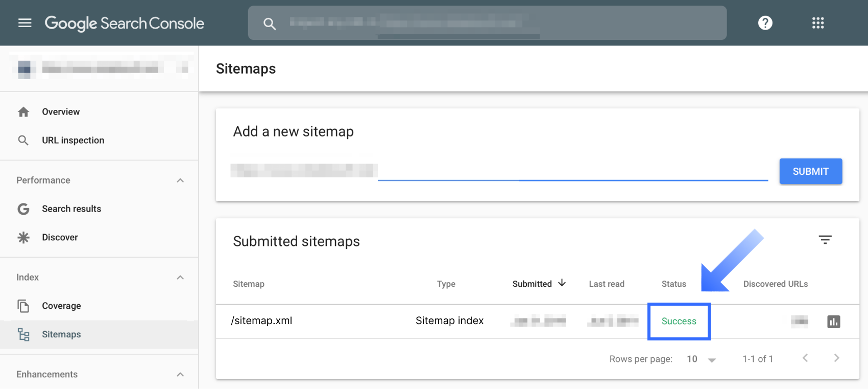Image resolution: width=868 pixels, height=389 pixels.
Task: Open the Coverage report
Action: click(x=61, y=306)
